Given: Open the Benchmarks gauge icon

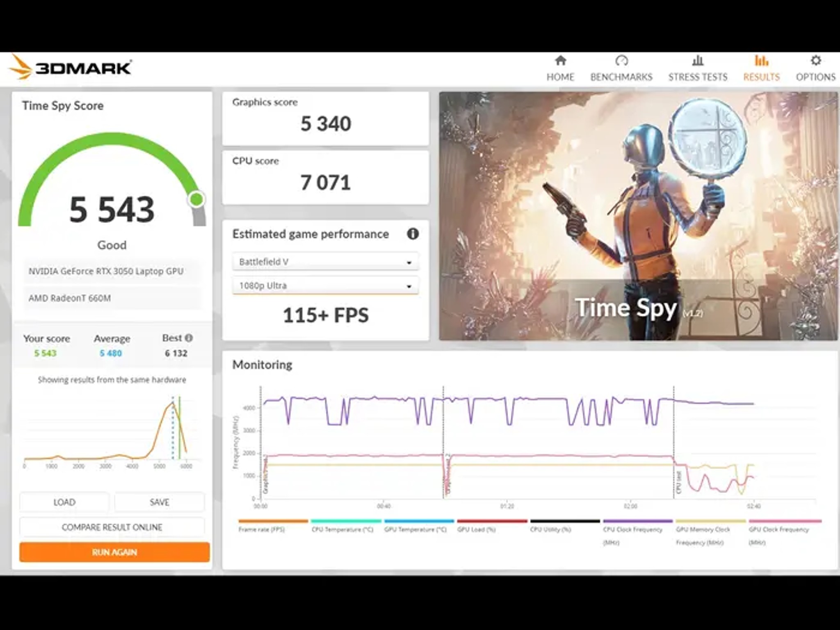Looking at the screenshot, I should 621,61.
